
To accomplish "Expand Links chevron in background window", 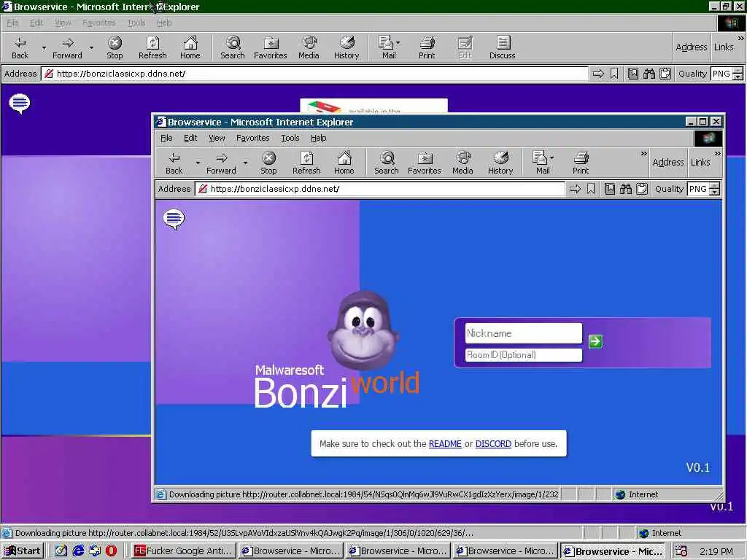I will coord(741,38).
